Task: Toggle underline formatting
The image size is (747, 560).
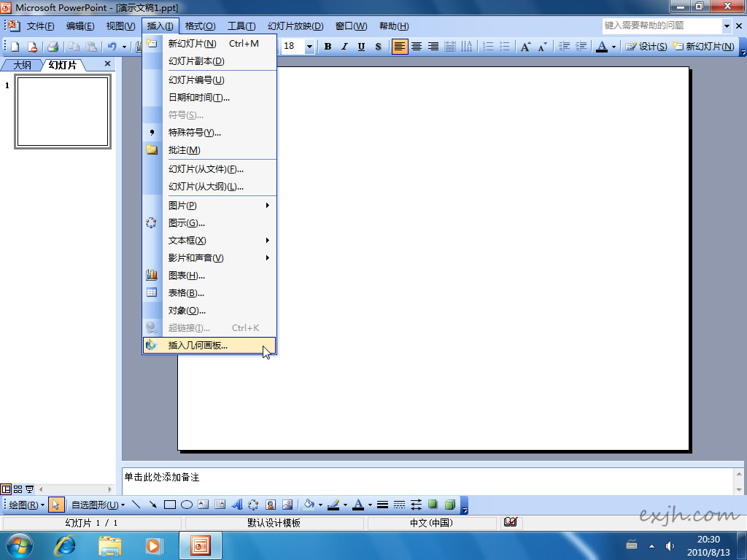Action: 361,47
